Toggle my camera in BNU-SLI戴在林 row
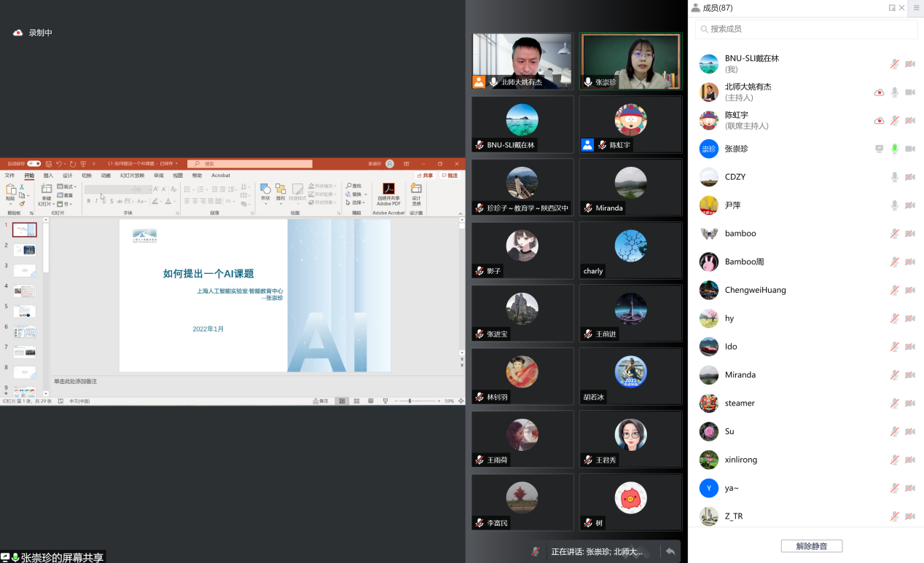This screenshot has height=563, width=924. point(909,64)
